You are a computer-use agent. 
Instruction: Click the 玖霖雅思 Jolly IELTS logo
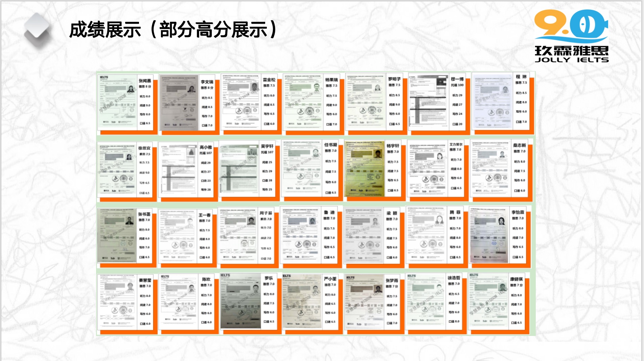[571, 36]
